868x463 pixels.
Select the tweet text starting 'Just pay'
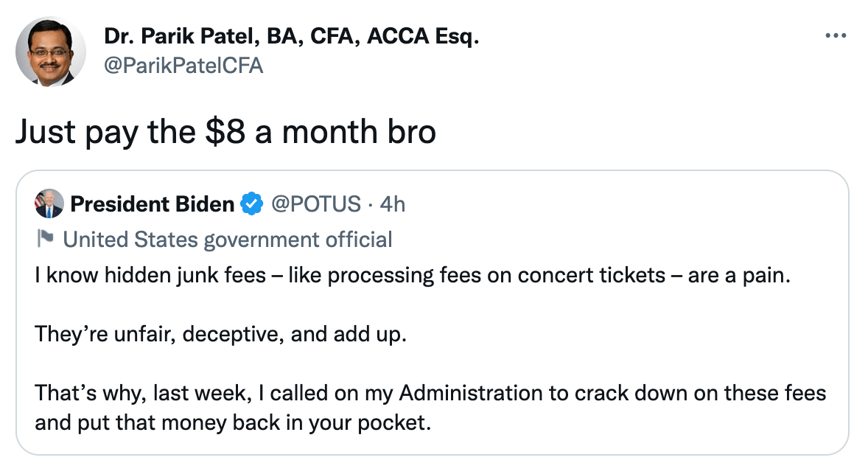(225, 133)
